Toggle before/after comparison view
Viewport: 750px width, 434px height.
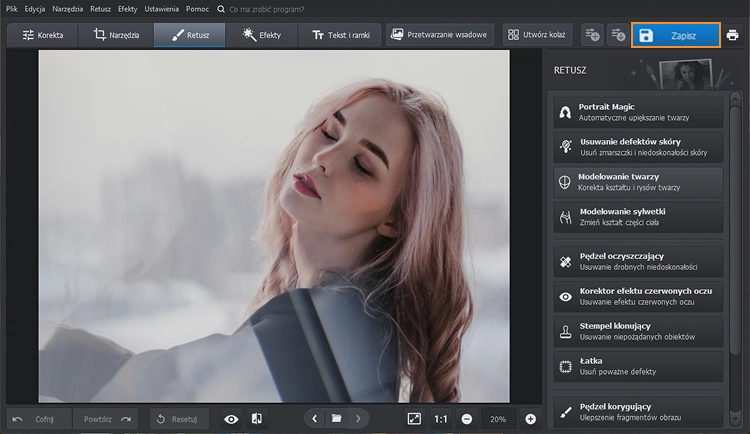pos(257,418)
